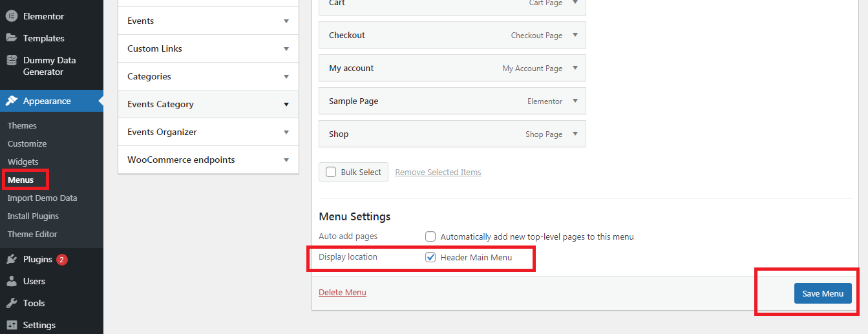
Task: Select the Sample Page menu item bar
Action: pos(420,101)
